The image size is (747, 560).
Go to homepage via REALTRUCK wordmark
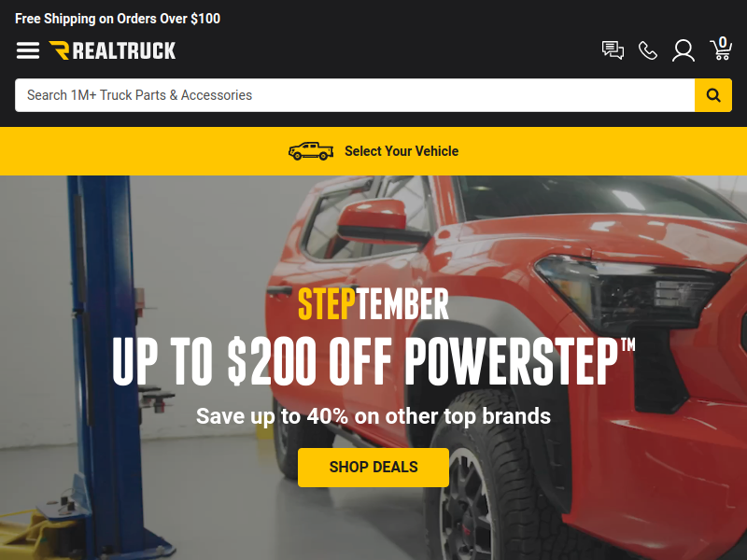[124, 51]
